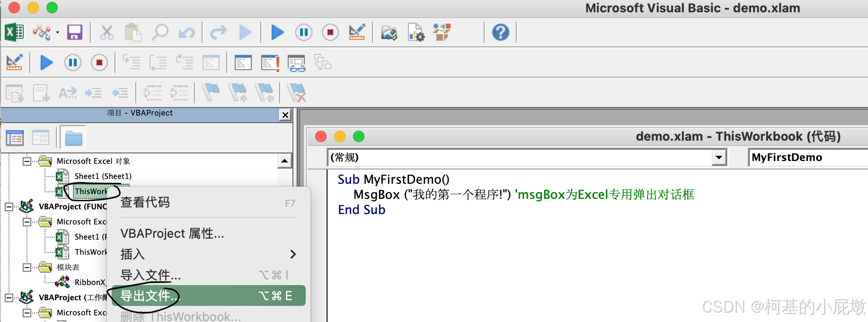Stop execution in the top toolbar
Screen dimensions: 868x322
pos(330,32)
